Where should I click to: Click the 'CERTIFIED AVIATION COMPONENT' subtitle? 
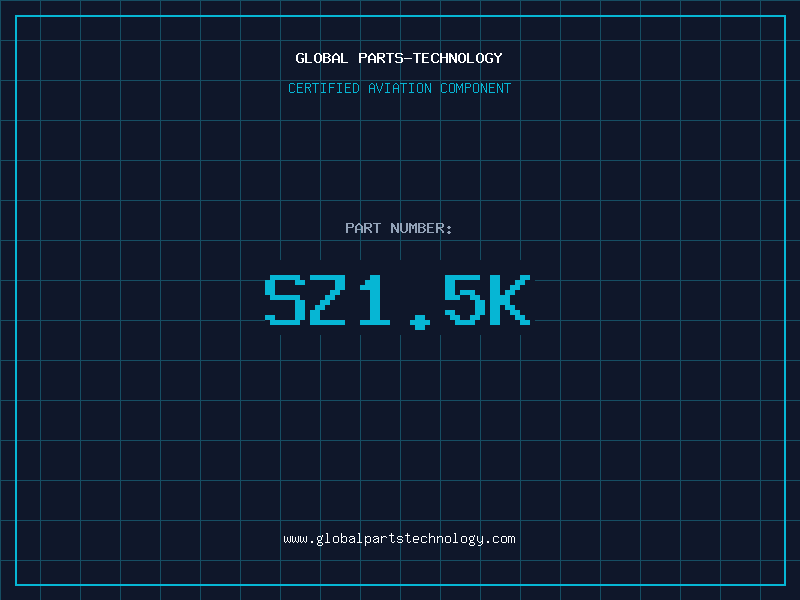click(x=399, y=88)
